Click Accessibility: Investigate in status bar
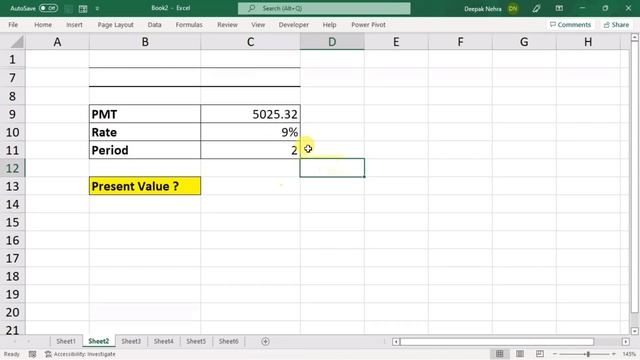The image size is (640, 360). pos(80,354)
